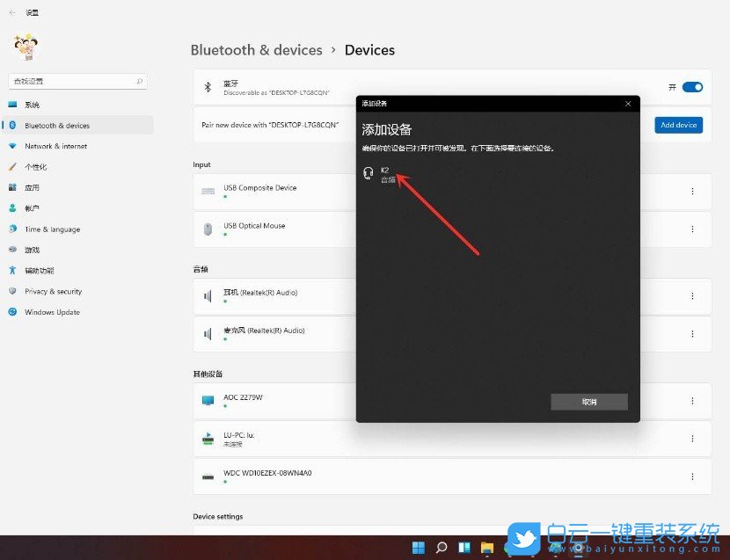
Task: Open 辅助功能 accessibility settings
Action: pos(39,271)
